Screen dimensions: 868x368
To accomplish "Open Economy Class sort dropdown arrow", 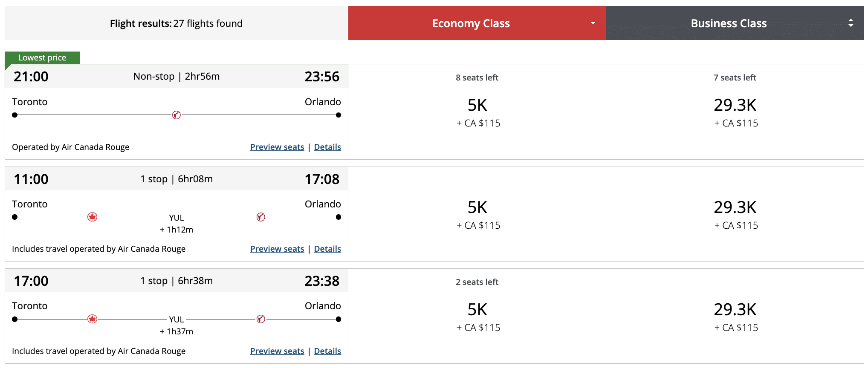I will pyautogui.click(x=593, y=23).
